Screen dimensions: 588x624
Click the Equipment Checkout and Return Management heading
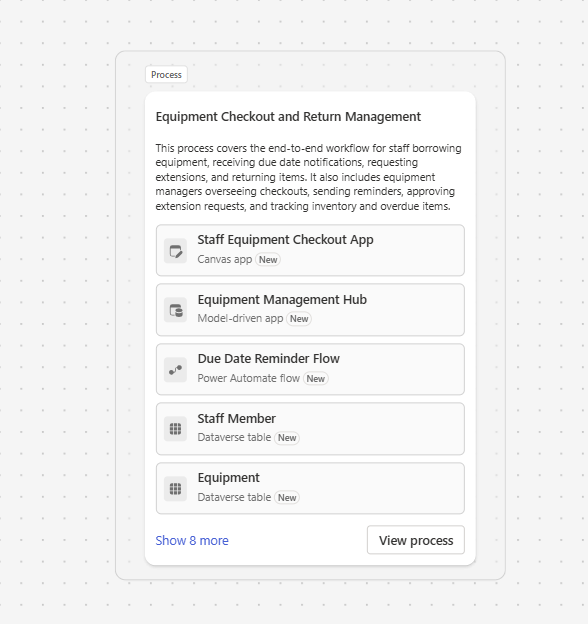pos(288,117)
